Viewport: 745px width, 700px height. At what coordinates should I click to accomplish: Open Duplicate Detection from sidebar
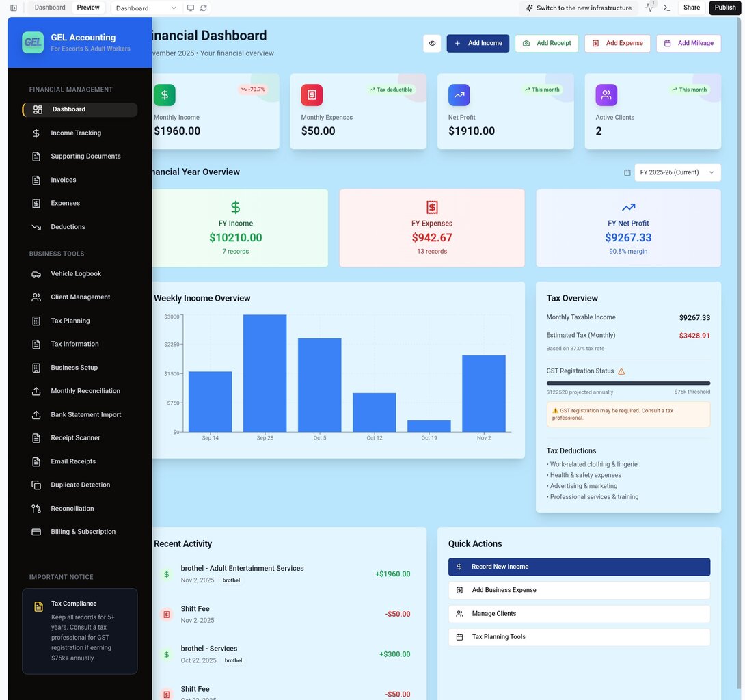tap(80, 485)
